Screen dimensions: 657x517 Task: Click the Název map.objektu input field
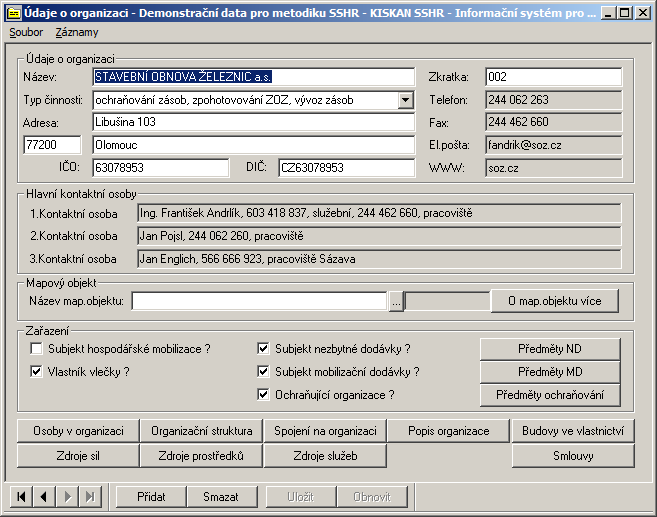pos(259,301)
